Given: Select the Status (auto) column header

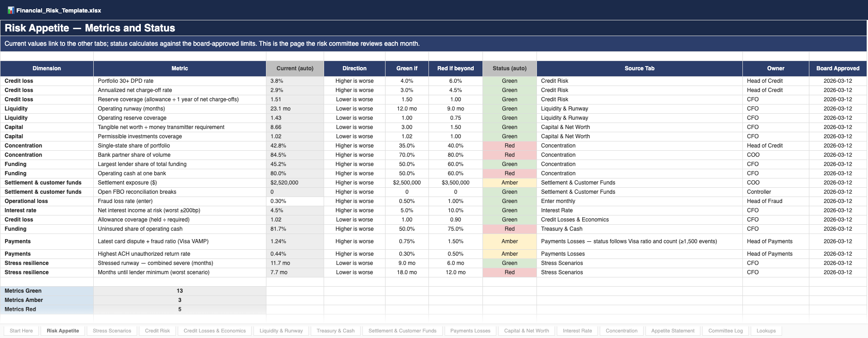Looking at the screenshot, I should tap(510, 68).
